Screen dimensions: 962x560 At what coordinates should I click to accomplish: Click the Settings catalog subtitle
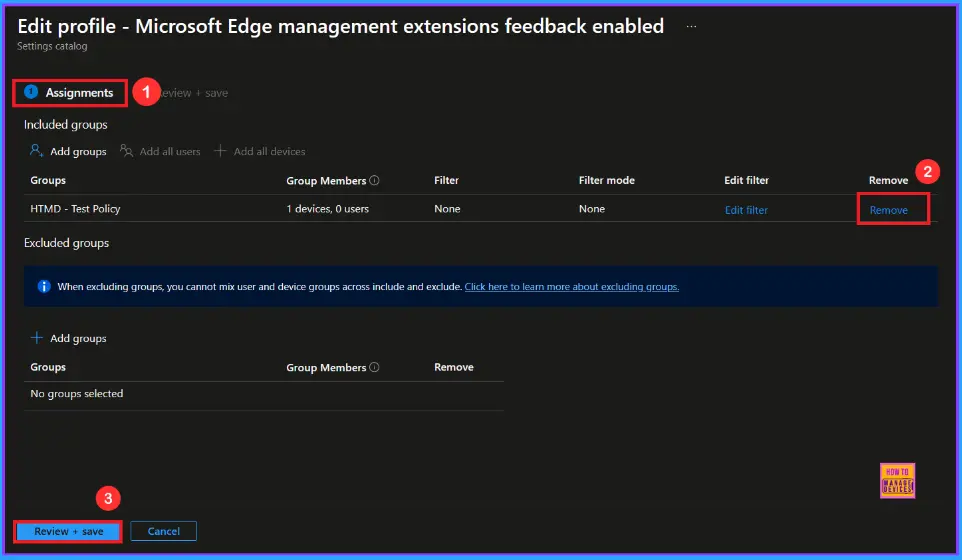click(x=52, y=46)
